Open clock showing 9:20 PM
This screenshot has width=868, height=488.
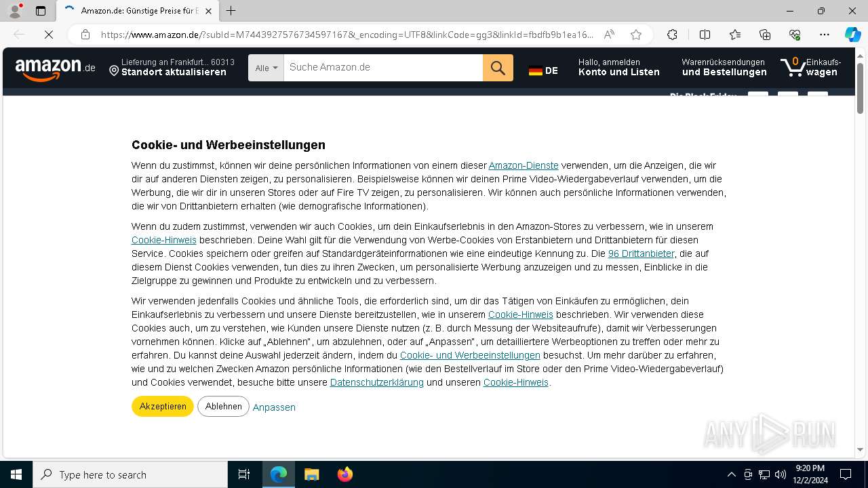pos(810,474)
